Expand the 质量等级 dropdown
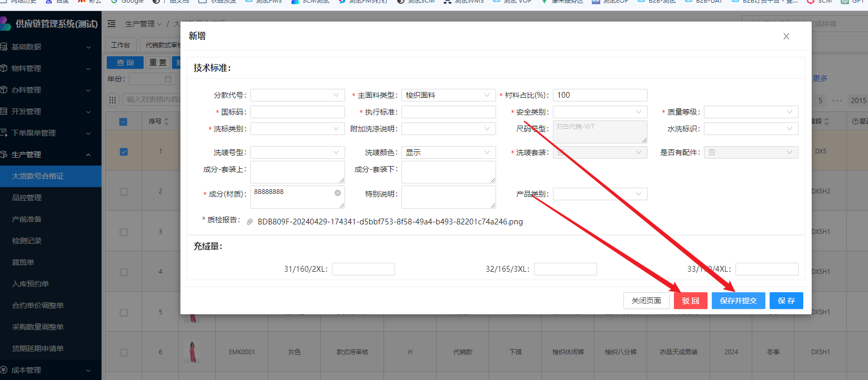 751,112
